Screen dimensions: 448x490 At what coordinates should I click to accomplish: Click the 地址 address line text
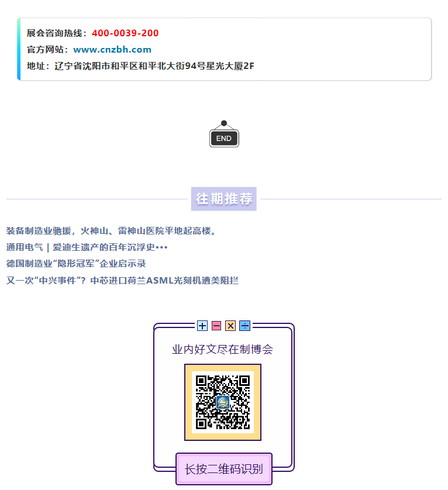pyautogui.click(x=140, y=66)
